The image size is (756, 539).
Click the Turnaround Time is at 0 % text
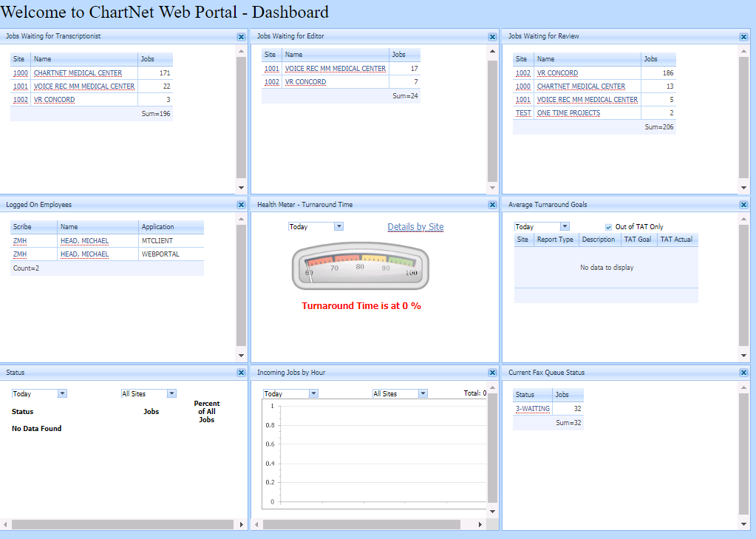[361, 306]
